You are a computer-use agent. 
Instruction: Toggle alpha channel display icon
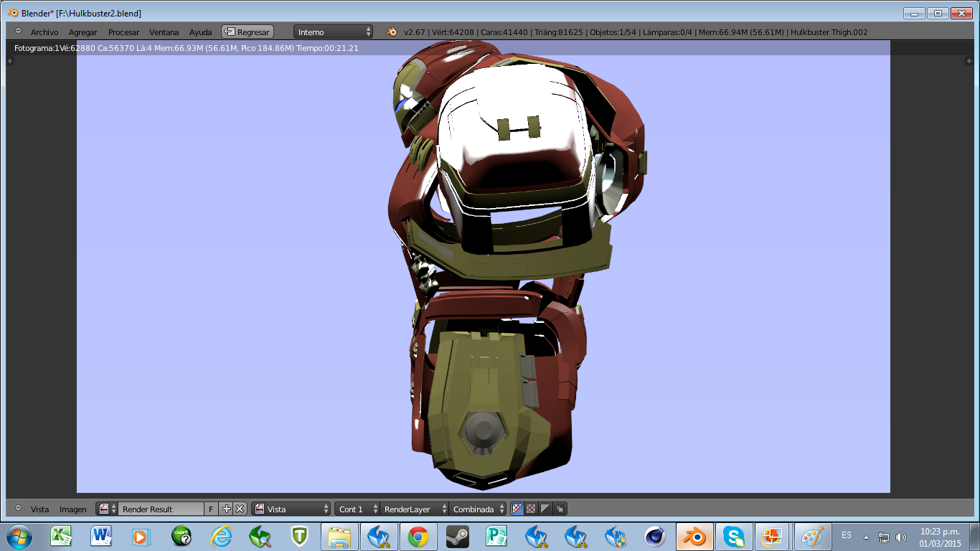546,509
